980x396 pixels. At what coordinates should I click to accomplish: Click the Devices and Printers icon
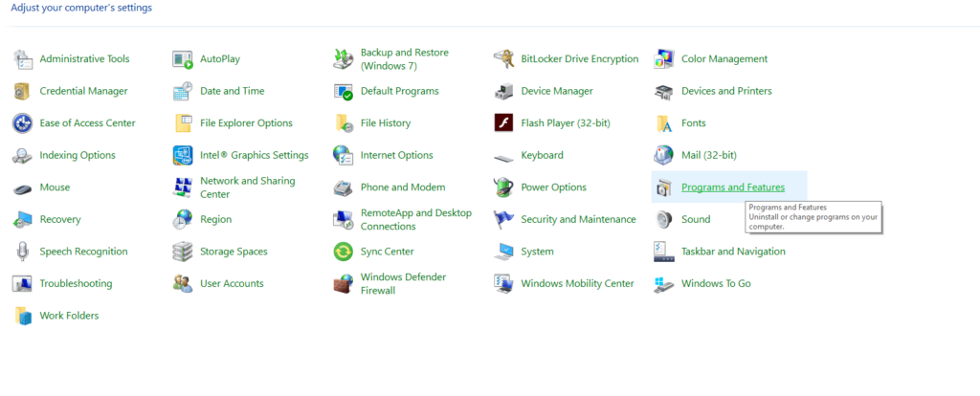[664, 91]
